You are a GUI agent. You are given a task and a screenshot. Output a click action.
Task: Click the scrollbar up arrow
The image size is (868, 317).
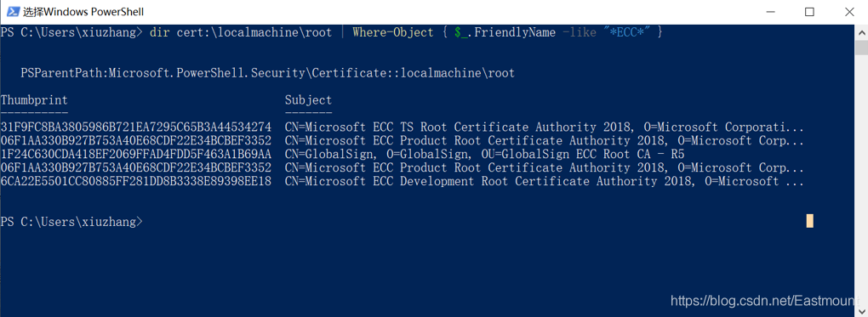tap(861, 32)
